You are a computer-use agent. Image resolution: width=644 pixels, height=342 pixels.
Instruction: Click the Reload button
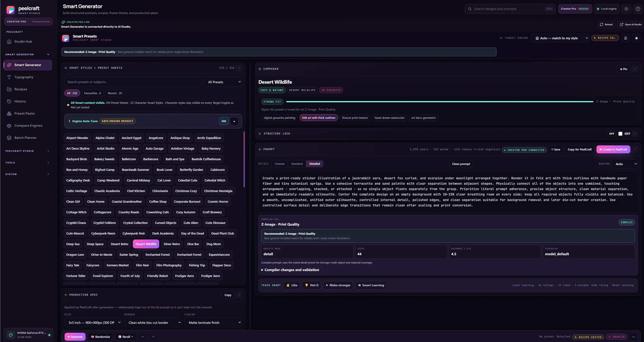click(606, 25)
